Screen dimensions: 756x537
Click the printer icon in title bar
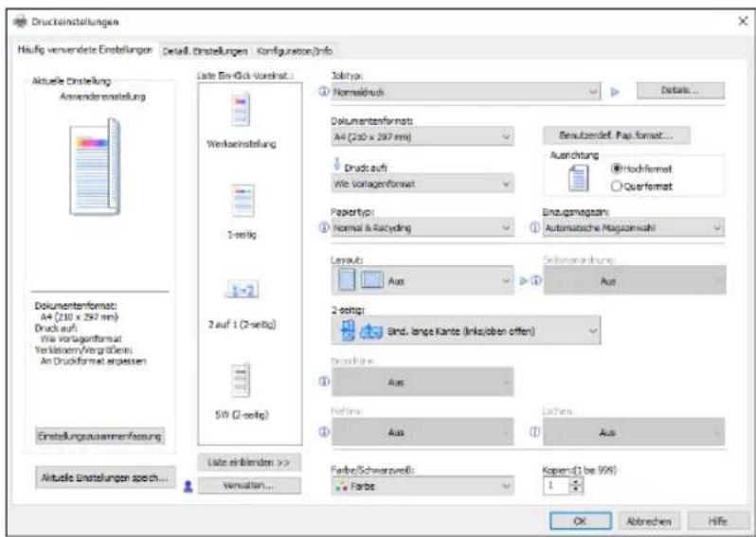(20, 22)
